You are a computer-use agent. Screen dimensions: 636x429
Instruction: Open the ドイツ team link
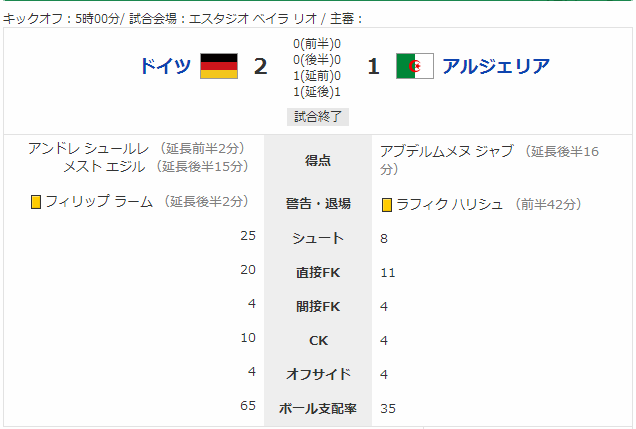tap(165, 66)
